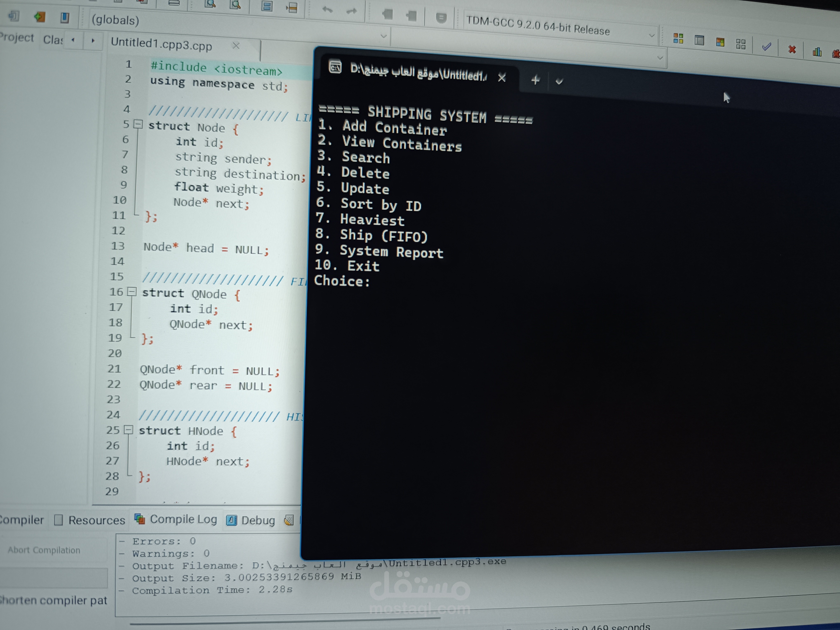Click the Choice: input prompt in console
The height and width of the screenshot is (630, 840).
click(342, 281)
